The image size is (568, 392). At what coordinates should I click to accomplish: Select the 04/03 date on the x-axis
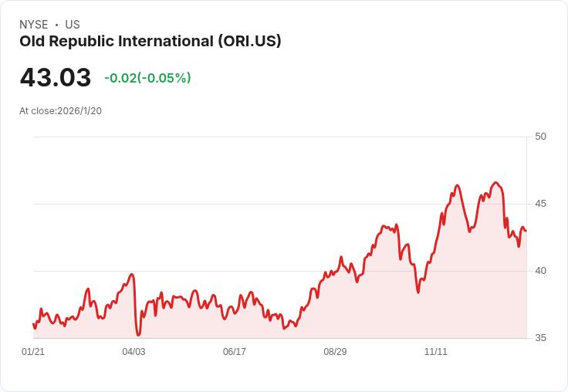[134, 352]
